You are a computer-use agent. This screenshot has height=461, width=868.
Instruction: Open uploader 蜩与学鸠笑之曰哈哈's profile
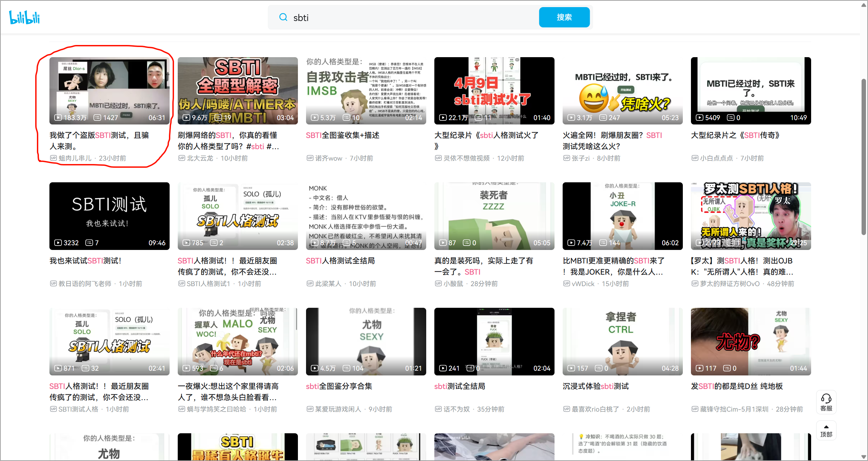(x=217, y=409)
